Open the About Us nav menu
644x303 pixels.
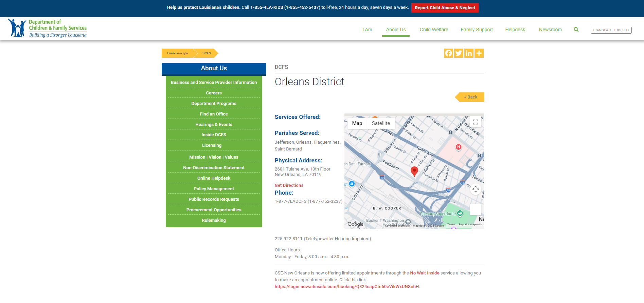click(x=396, y=30)
